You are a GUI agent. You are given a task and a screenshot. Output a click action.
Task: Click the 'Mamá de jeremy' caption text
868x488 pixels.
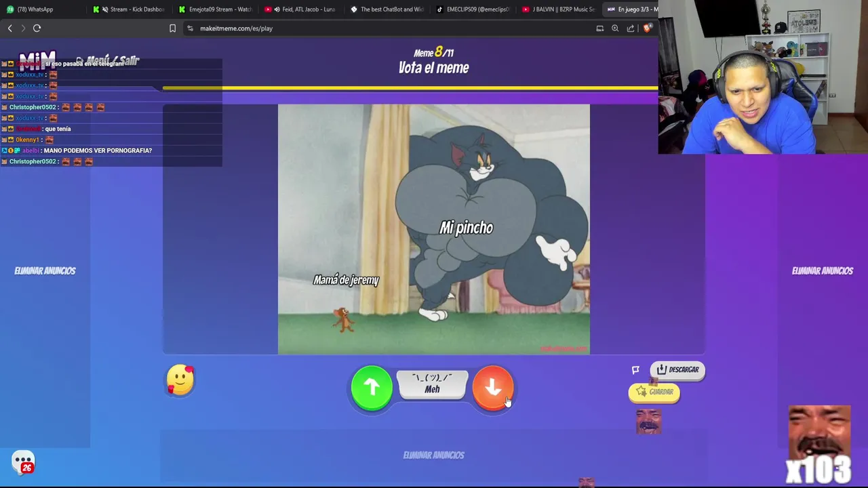click(x=346, y=280)
